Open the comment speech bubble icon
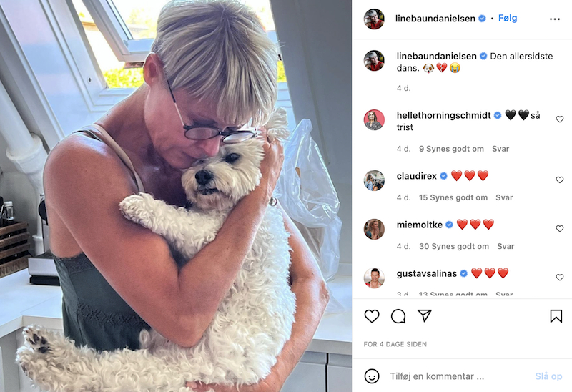 [x=398, y=316]
